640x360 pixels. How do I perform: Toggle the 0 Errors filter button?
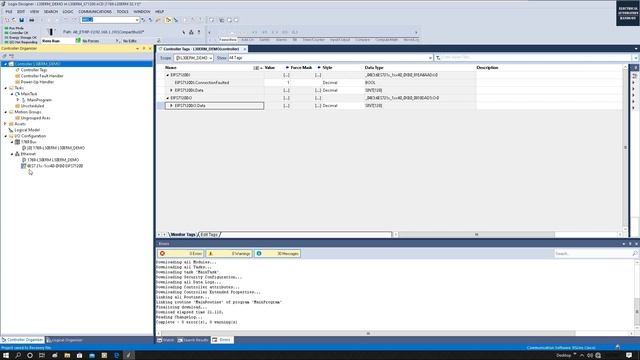click(x=180, y=253)
